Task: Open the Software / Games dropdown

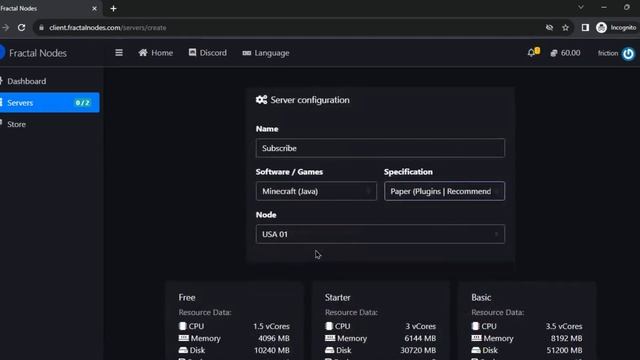Action: point(316,191)
